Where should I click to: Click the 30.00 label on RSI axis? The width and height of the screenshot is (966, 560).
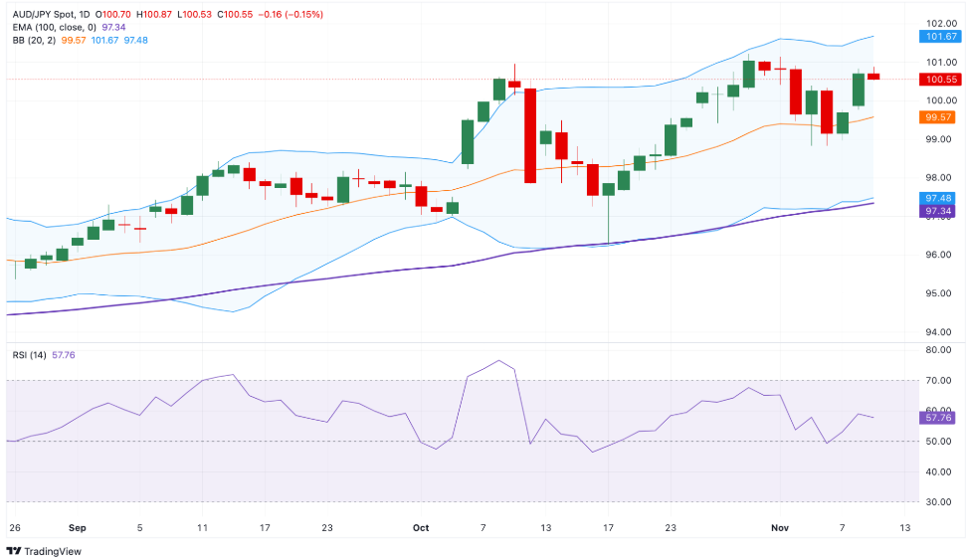click(x=940, y=502)
